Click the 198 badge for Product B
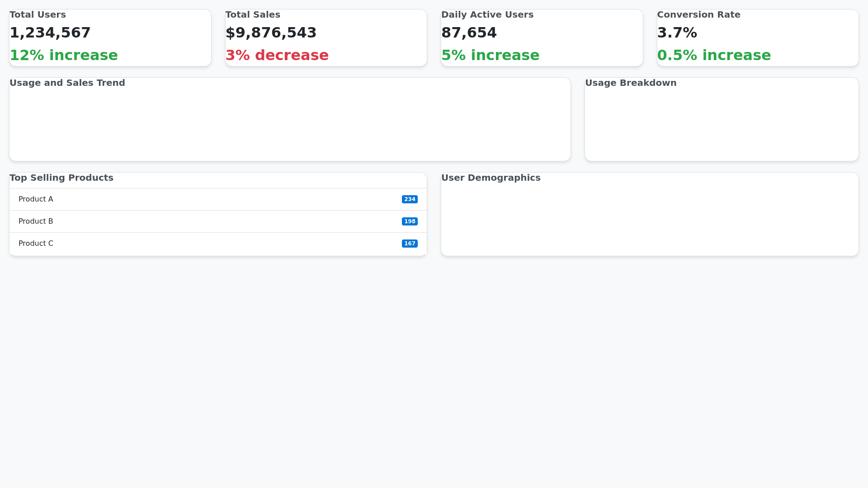Viewport: 868px width, 488px height. click(410, 221)
